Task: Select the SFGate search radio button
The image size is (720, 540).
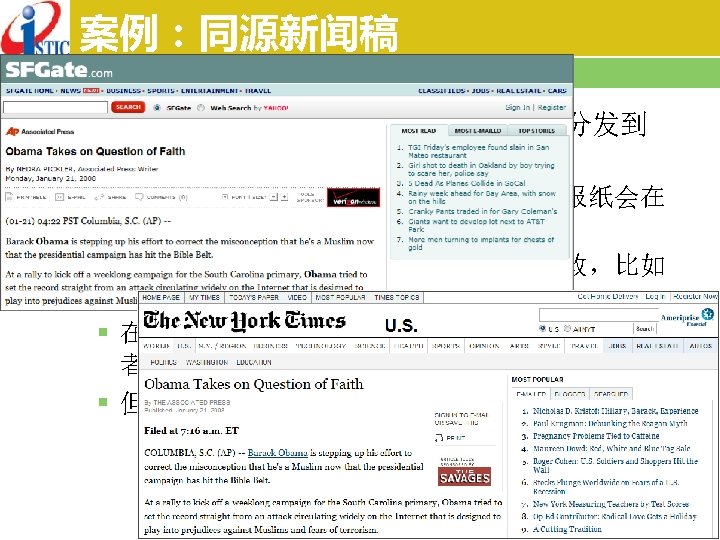Action: (157, 108)
